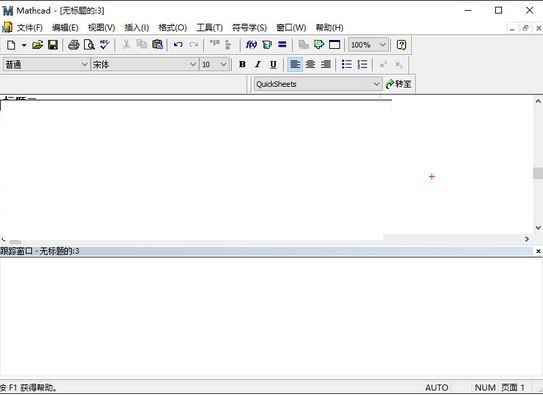Toggle Underline formatting

tap(273, 64)
